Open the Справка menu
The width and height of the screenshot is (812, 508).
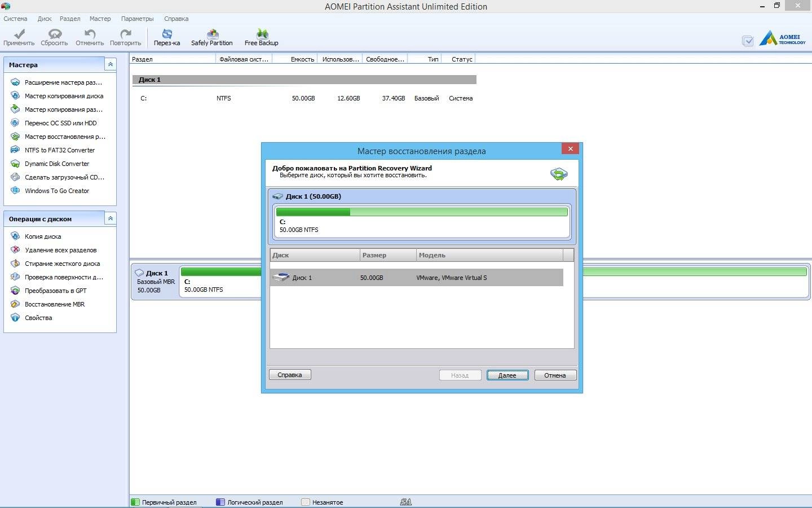pyautogui.click(x=176, y=19)
